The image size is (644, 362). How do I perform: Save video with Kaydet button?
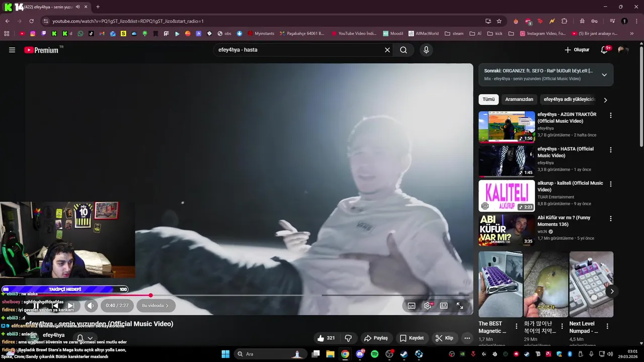pyautogui.click(x=412, y=338)
